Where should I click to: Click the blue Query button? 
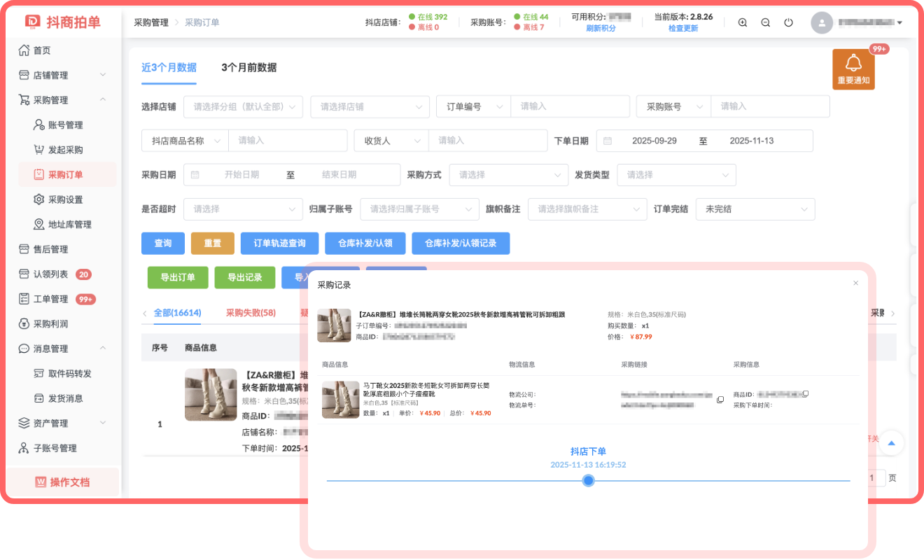(x=162, y=243)
